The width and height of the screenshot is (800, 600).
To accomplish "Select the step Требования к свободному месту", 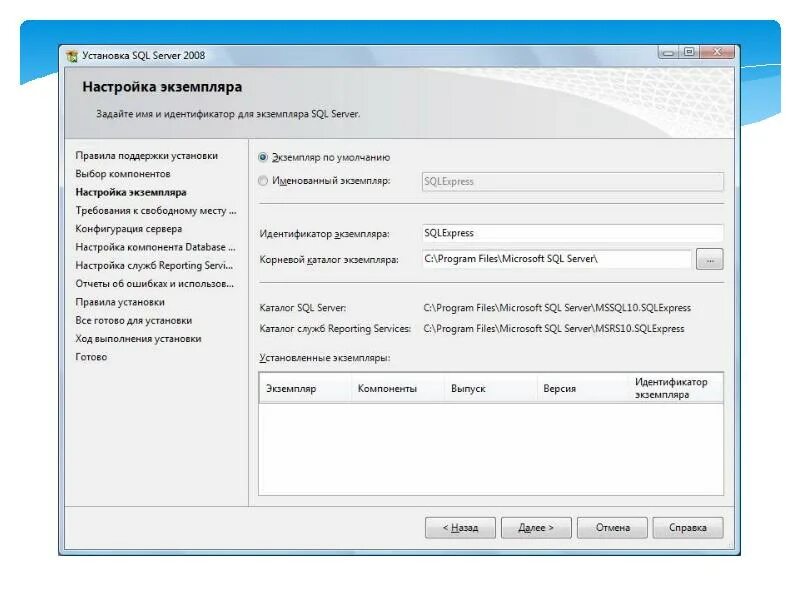I will pyautogui.click(x=156, y=211).
